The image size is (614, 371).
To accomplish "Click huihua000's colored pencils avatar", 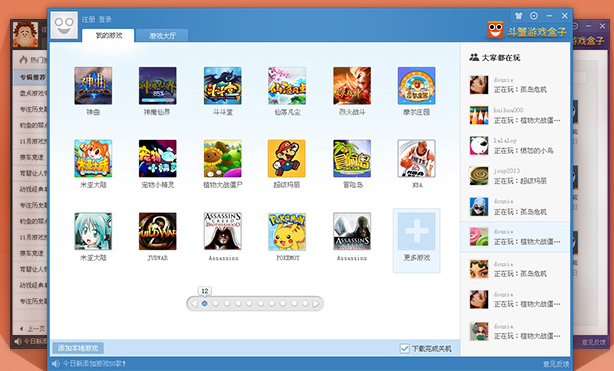I will [x=479, y=116].
